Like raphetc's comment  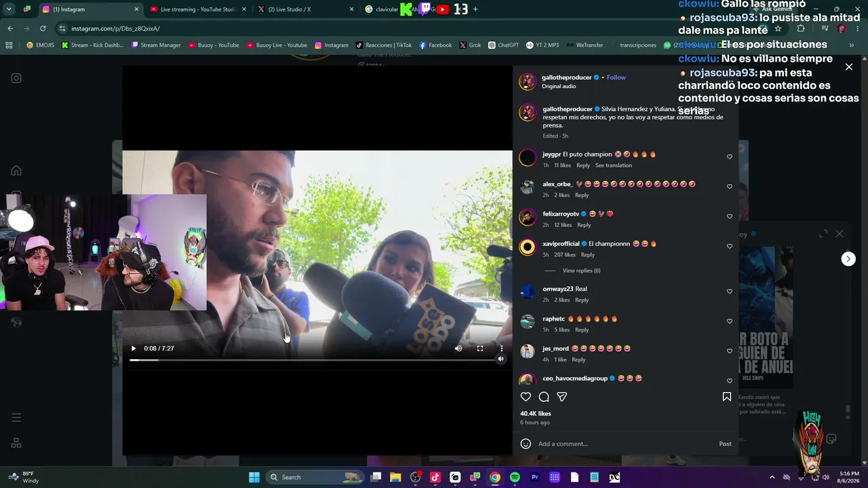(730, 321)
